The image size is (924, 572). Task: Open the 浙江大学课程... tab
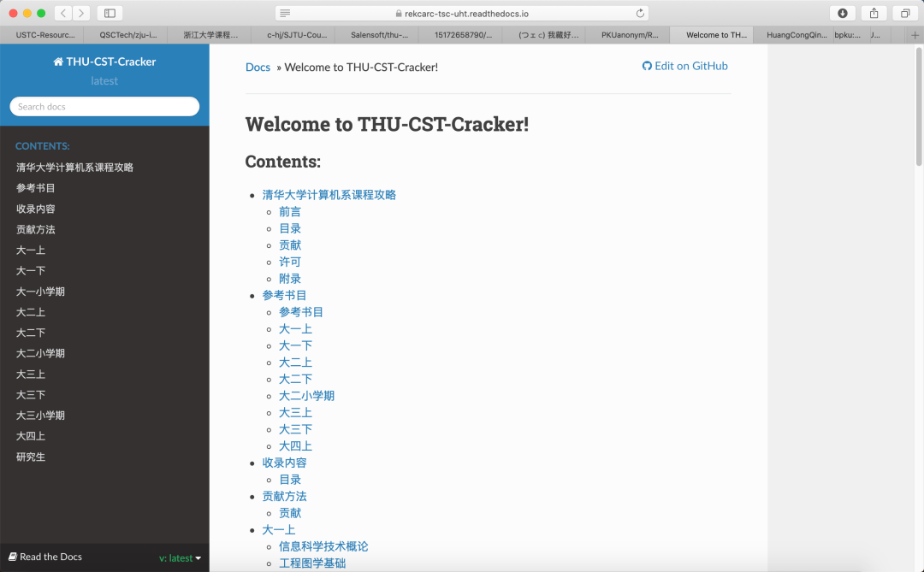coord(210,35)
